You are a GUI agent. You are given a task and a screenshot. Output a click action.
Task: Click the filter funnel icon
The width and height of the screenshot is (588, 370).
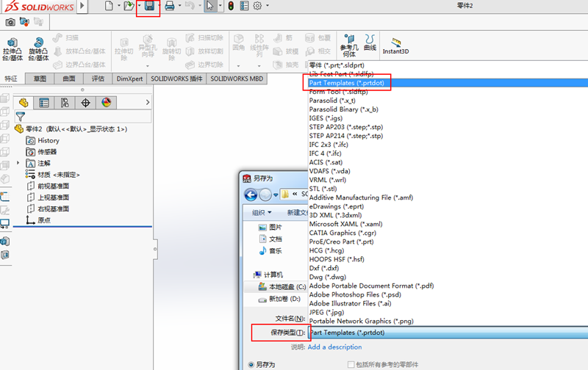pos(21,117)
